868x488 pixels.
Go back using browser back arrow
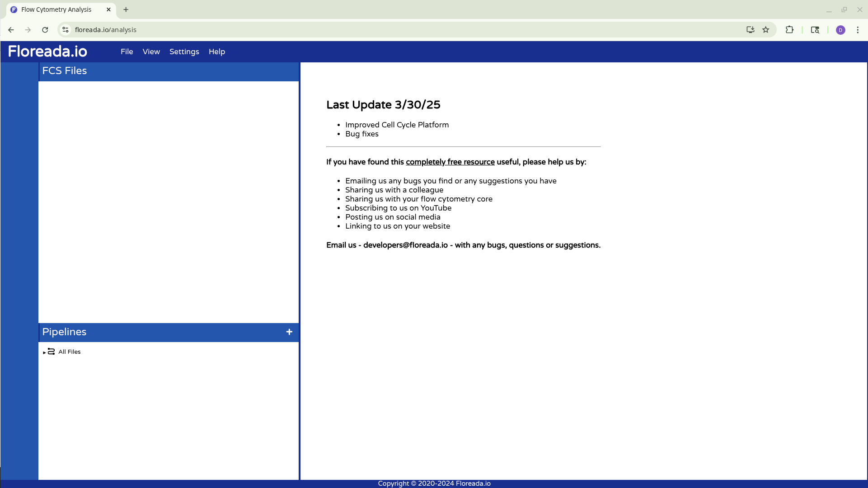(11, 30)
